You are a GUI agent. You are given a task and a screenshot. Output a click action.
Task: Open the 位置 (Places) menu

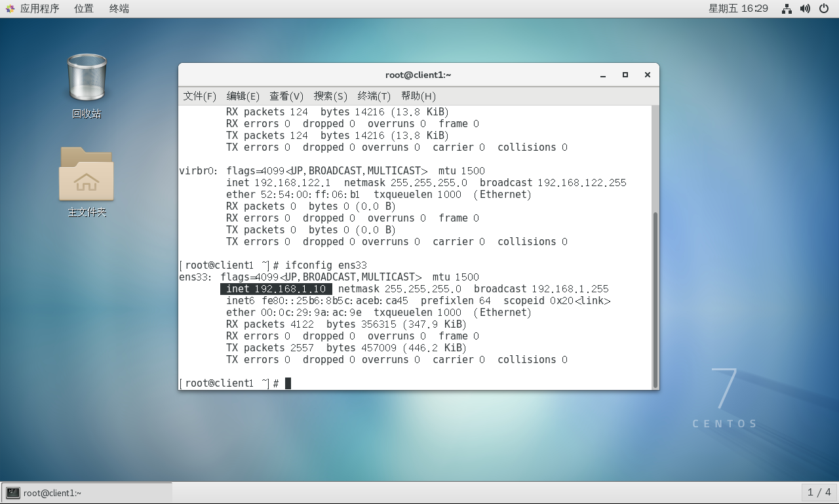point(83,9)
